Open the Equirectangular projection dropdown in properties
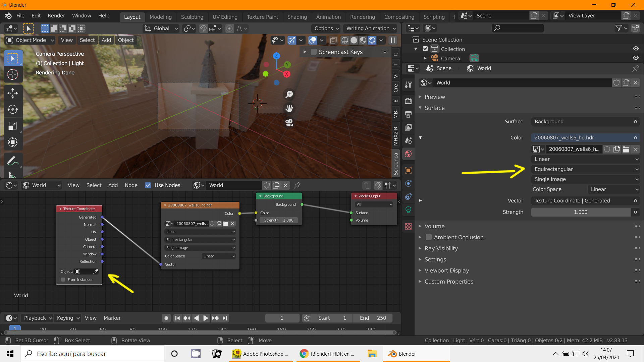Viewport: 644px width, 362px height. click(x=586, y=169)
